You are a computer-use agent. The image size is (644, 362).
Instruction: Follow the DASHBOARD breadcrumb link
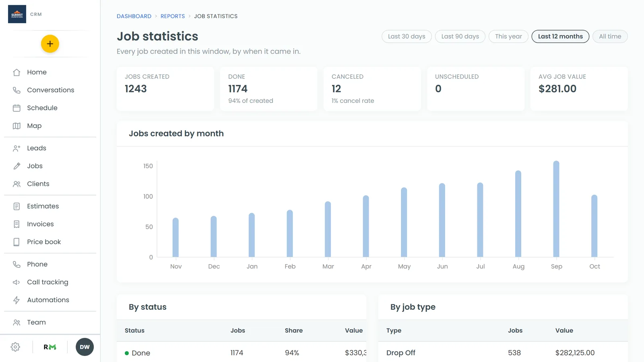[134, 16]
